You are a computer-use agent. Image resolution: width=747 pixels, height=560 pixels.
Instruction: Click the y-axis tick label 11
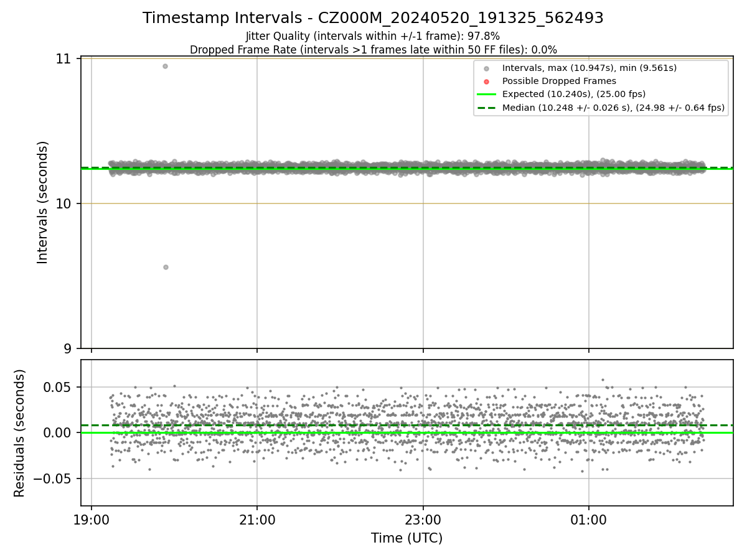pos(64,59)
